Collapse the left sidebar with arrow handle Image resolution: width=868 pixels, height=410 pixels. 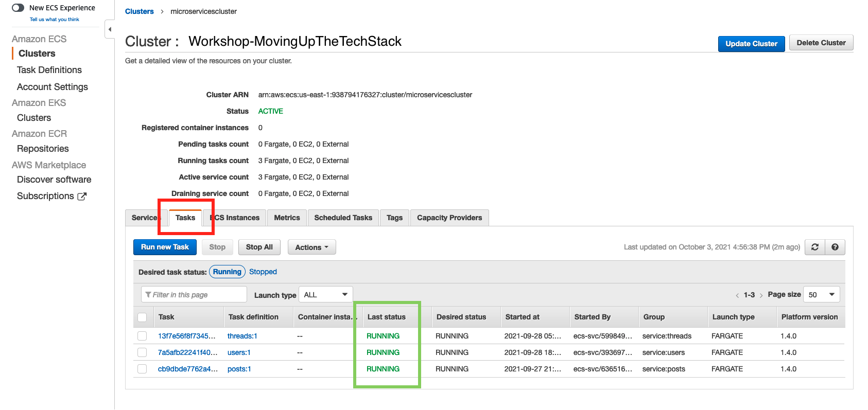[x=110, y=29]
